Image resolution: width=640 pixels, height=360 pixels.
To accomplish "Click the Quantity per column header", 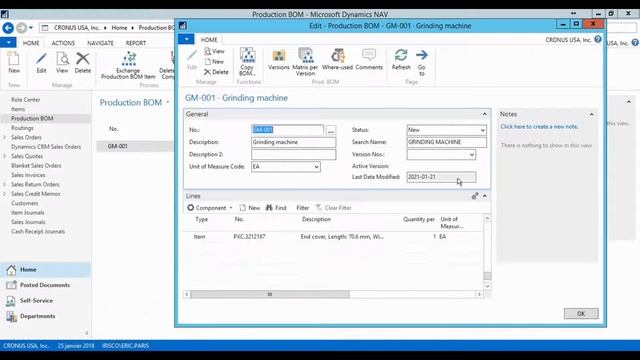I will tap(419, 220).
